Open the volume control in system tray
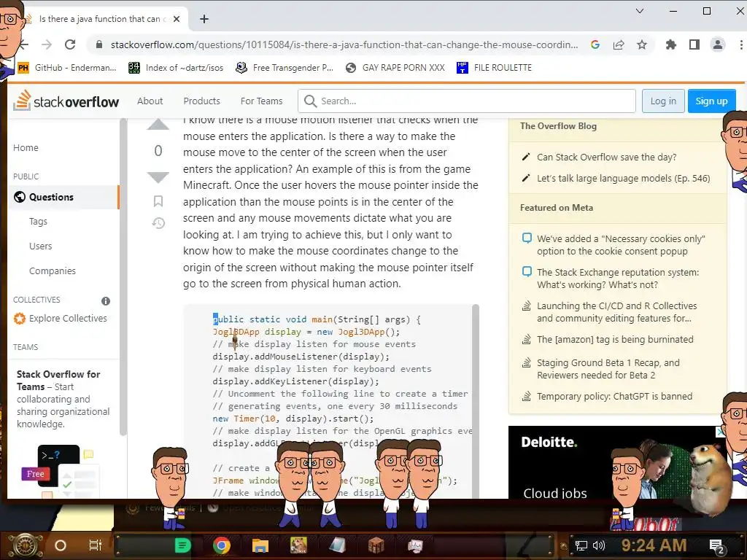The width and height of the screenshot is (747, 560). pos(598,545)
